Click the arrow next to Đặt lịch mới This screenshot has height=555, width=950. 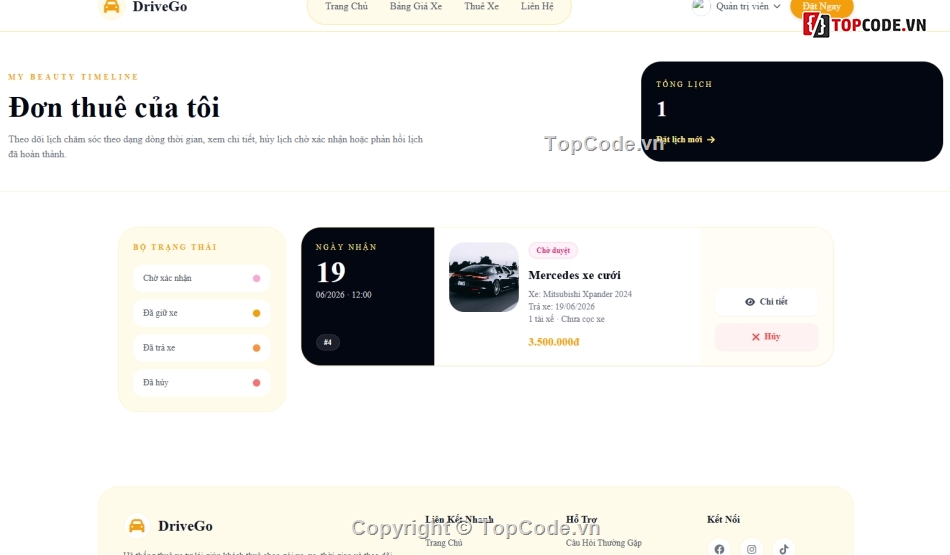711,139
